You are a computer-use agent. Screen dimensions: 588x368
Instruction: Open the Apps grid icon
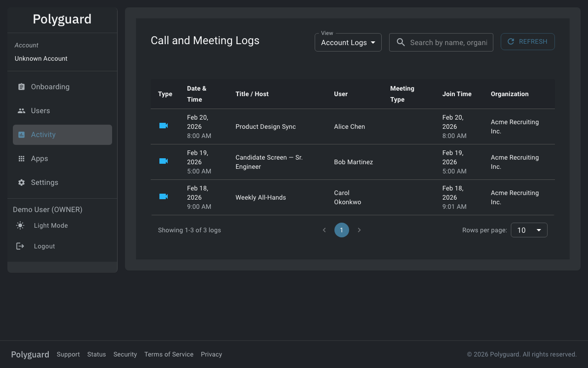(21, 158)
